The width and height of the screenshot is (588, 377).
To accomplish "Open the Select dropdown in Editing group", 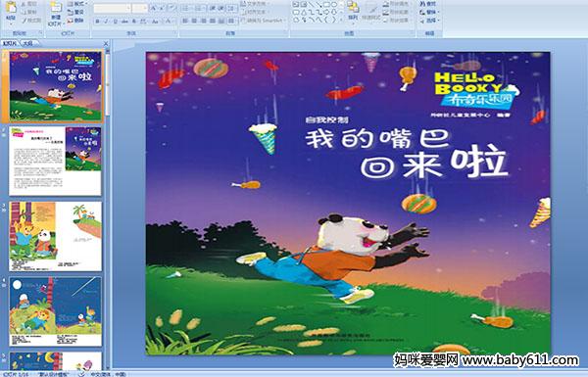I will coord(429,21).
